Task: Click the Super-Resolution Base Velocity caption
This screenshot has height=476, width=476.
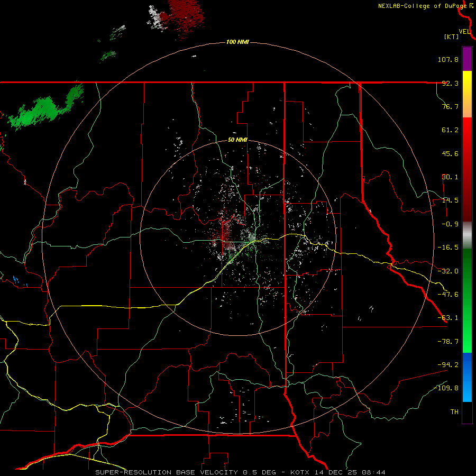Action: tap(241, 472)
